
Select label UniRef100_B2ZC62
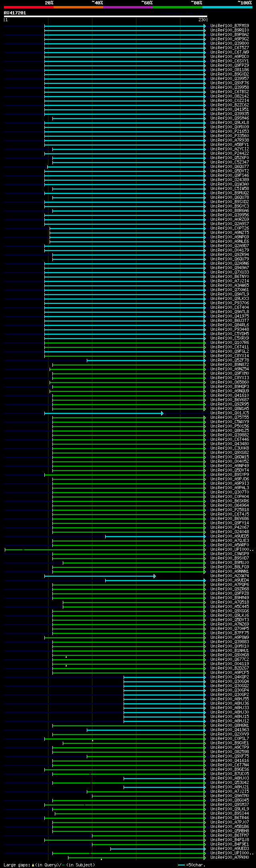tap(230, 105)
